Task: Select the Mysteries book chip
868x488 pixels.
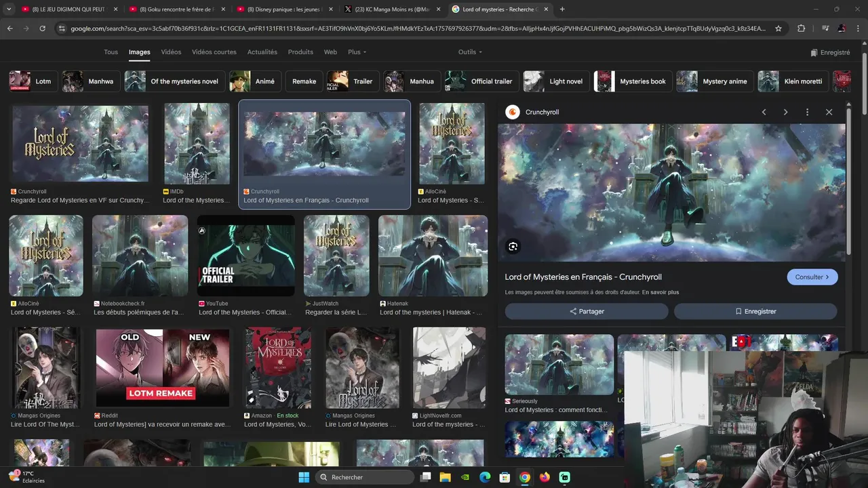Action: click(633, 81)
